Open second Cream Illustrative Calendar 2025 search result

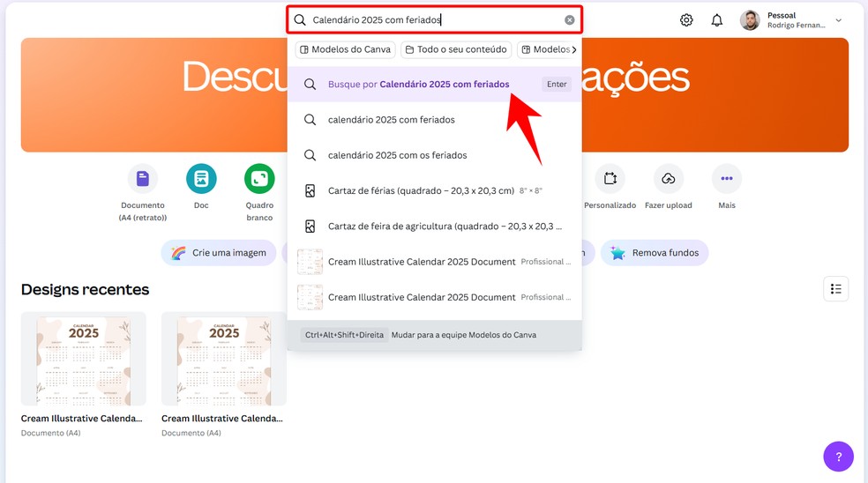[435, 297]
